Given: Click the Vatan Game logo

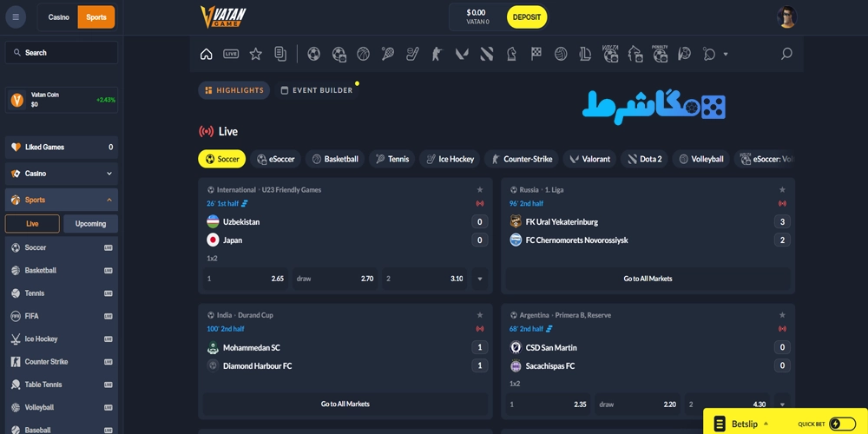Looking at the screenshot, I should (x=223, y=16).
